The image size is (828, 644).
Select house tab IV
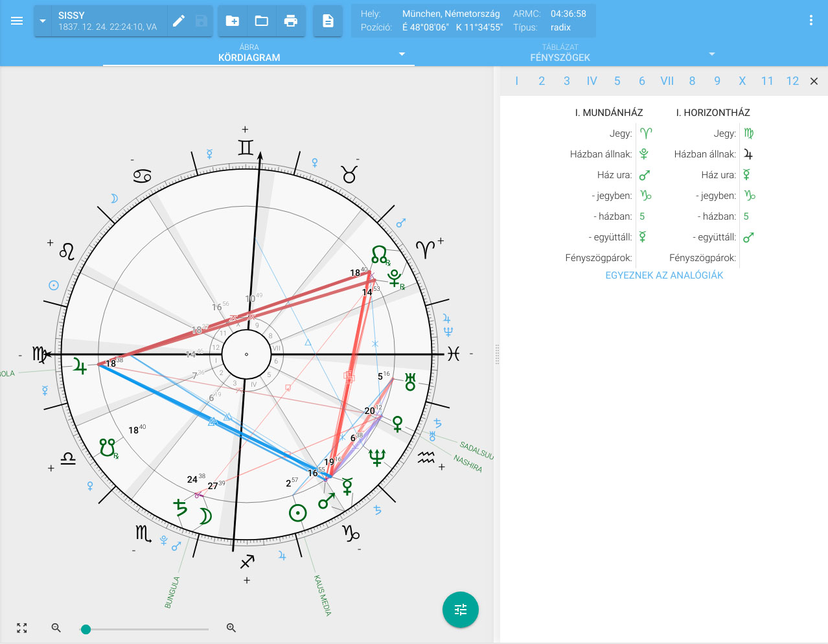592,81
